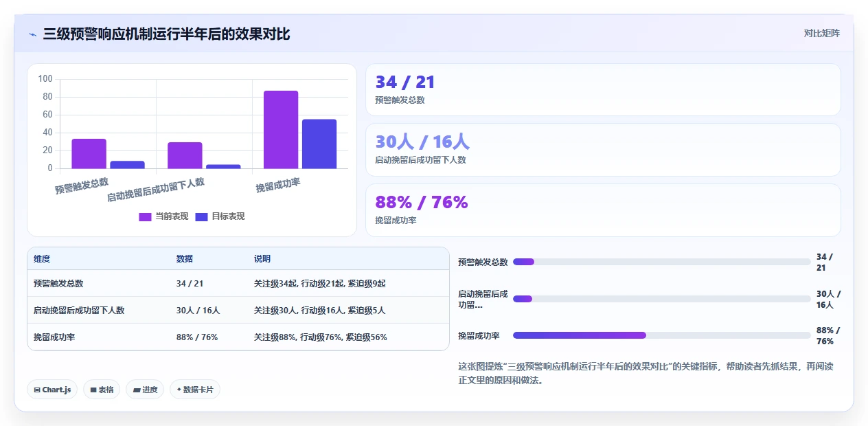Click the Chart.js tag chip
This screenshot has width=868, height=426.
[x=52, y=390]
